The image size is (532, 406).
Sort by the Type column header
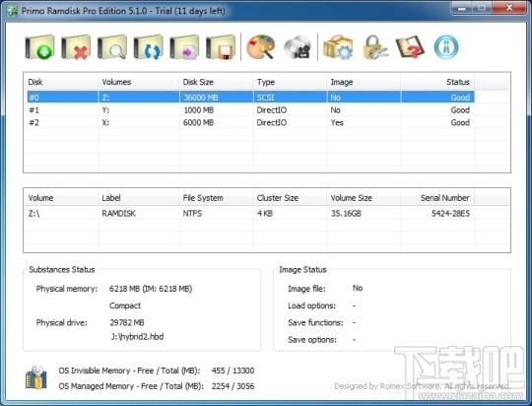pyautogui.click(x=290, y=82)
